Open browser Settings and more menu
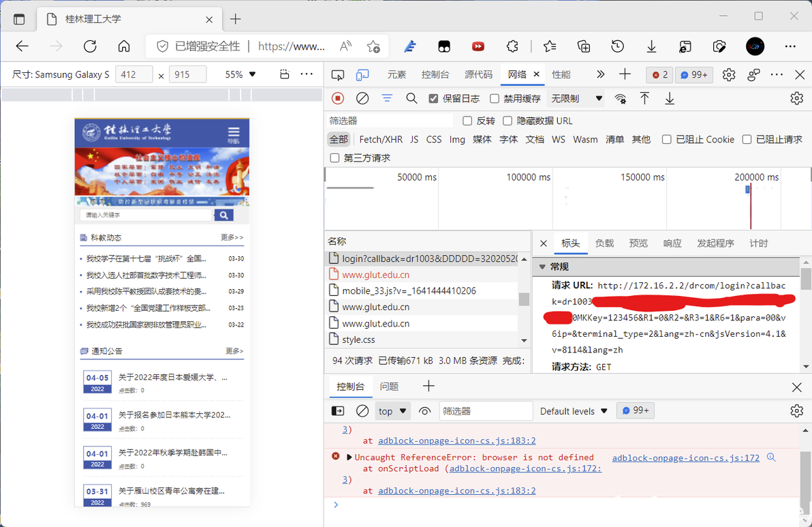This screenshot has height=527, width=812. click(x=790, y=46)
